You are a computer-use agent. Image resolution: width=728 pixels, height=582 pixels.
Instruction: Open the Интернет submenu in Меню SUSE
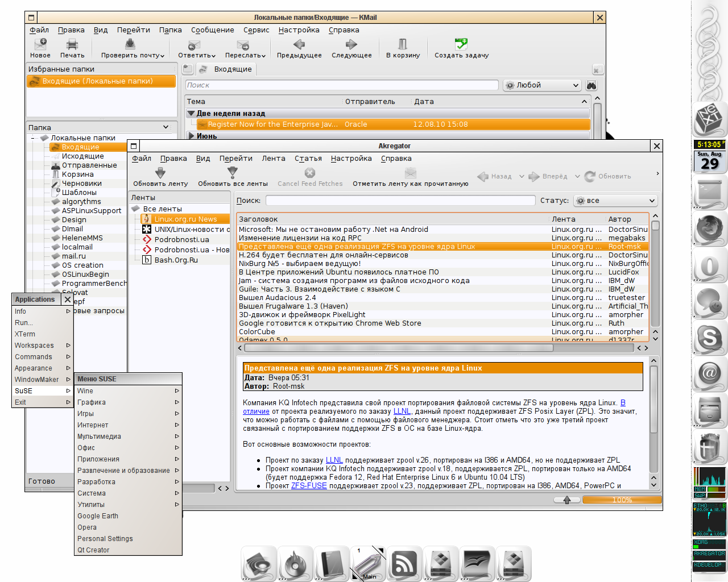[x=128, y=425]
